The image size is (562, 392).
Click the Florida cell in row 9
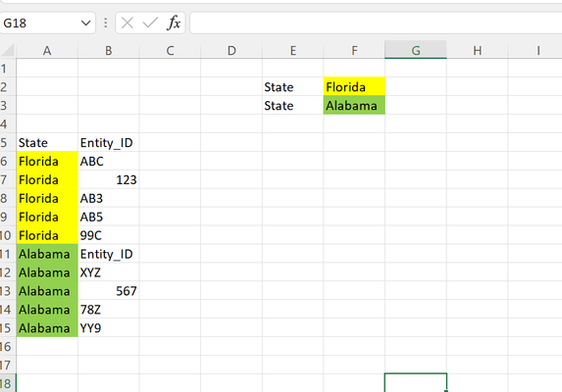(x=47, y=217)
